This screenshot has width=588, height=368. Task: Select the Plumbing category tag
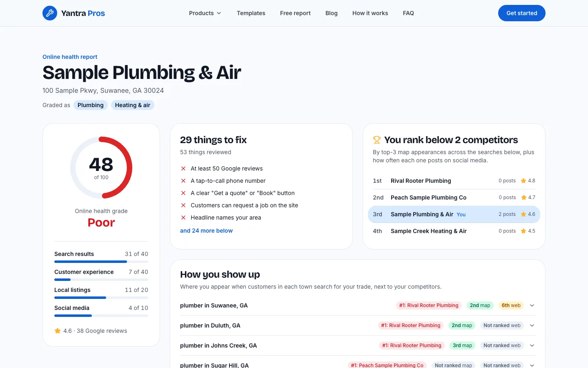pyautogui.click(x=91, y=105)
